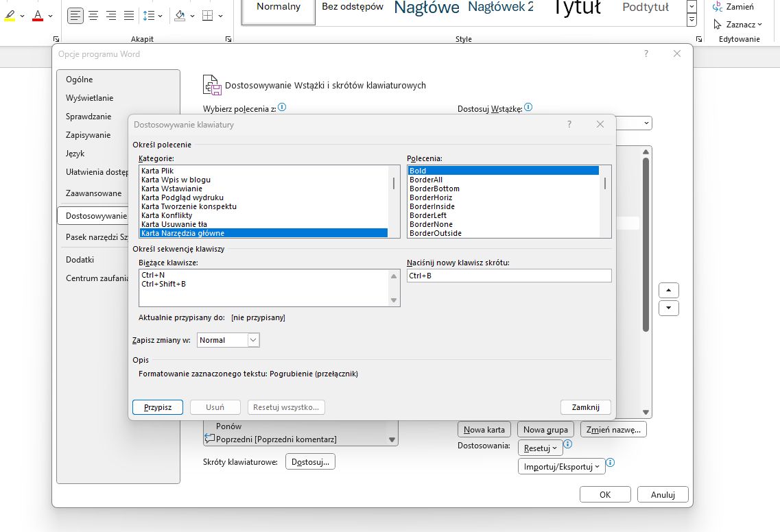This screenshot has height=532, width=780.
Task: Open the Importuj/Eksportuj dropdown
Action: (561, 466)
